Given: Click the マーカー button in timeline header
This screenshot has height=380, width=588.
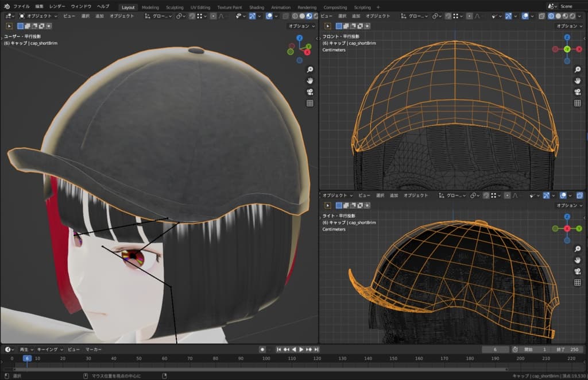Looking at the screenshot, I should point(94,350).
